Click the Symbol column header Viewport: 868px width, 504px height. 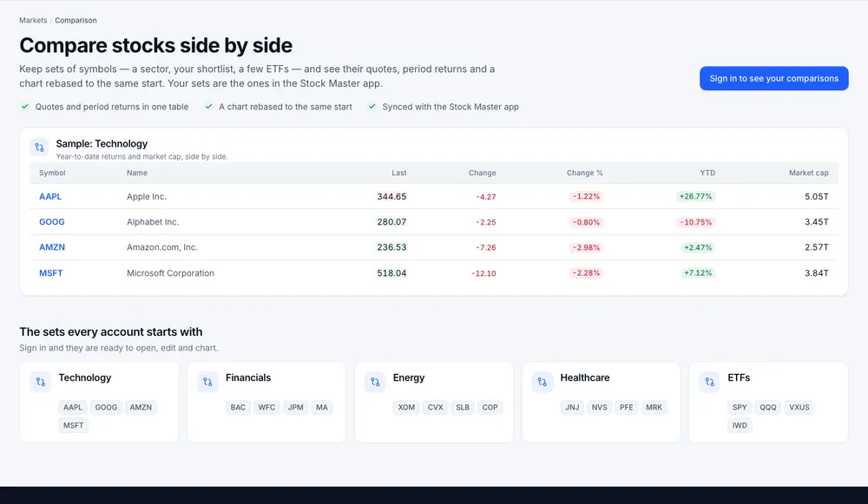click(x=52, y=173)
